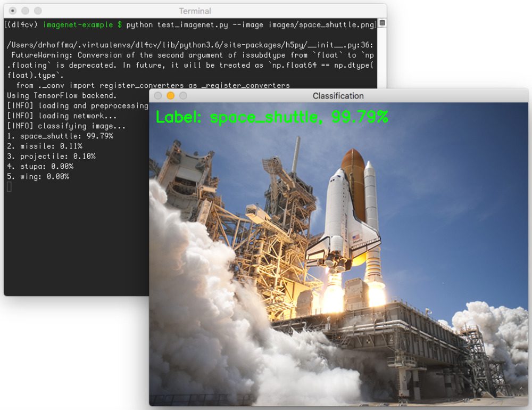Click the '5. wing: 0.00%' result line
This screenshot has width=532, height=410.
(x=38, y=177)
